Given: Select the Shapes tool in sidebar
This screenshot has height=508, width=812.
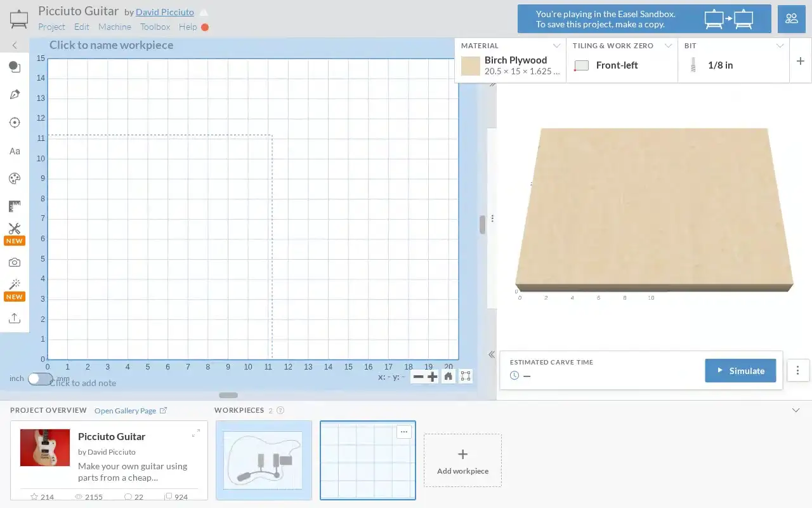Looking at the screenshot, I should pyautogui.click(x=15, y=67).
